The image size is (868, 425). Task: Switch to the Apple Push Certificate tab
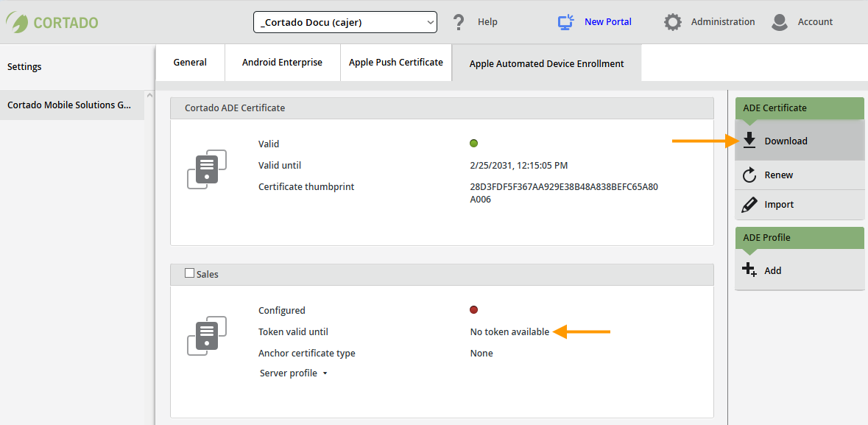pos(395,63)
